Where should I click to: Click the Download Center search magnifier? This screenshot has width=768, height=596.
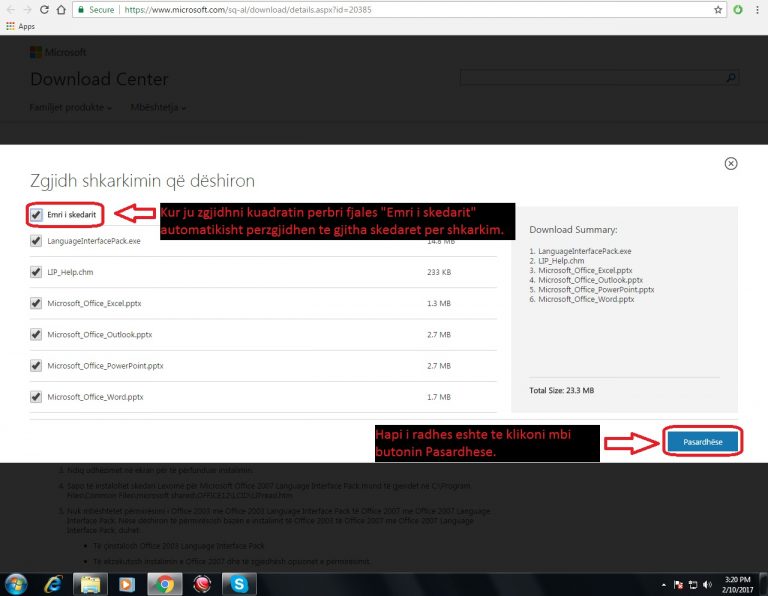731,77
